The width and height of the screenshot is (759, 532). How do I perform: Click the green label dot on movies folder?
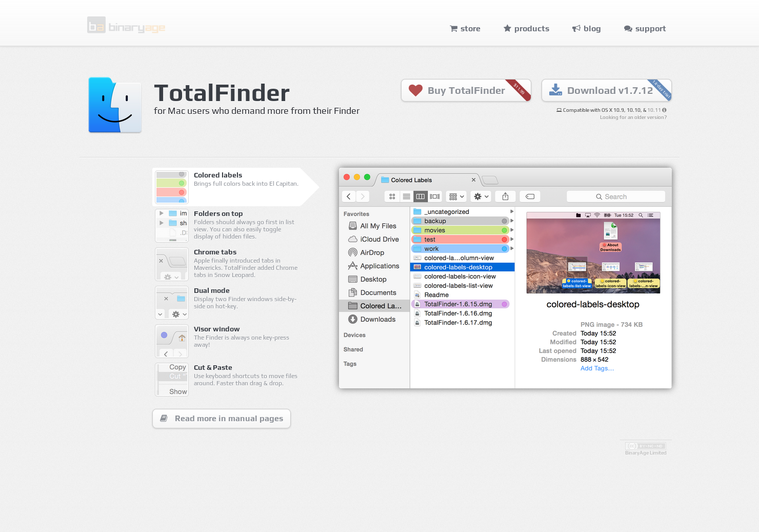coord(504,230)
